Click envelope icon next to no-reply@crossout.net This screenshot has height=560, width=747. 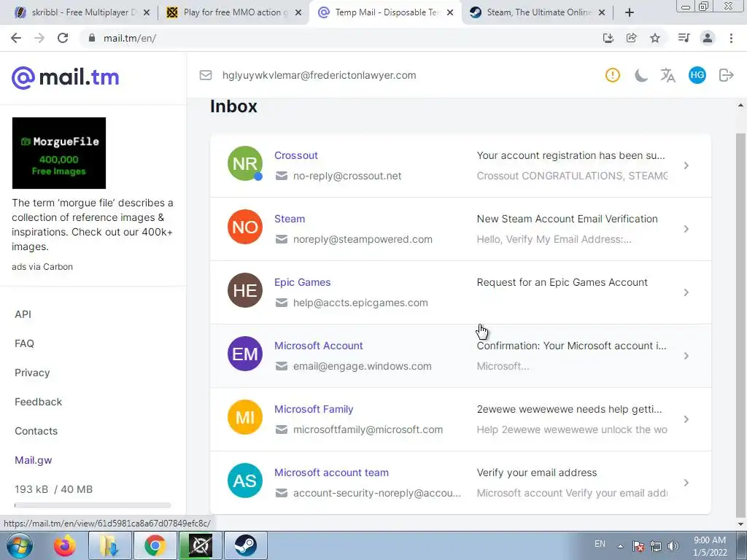[282, 176]
